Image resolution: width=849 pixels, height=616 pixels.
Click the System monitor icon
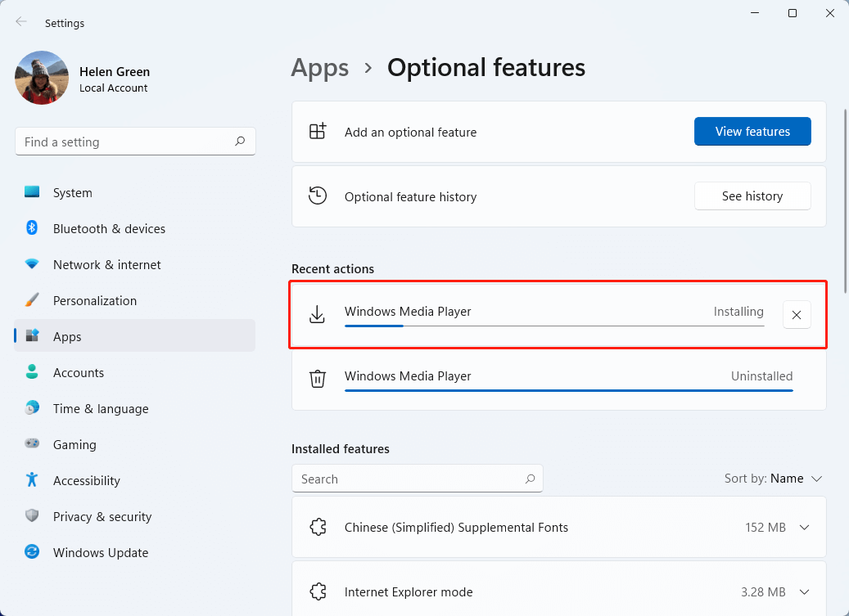(x=32, y=192)
